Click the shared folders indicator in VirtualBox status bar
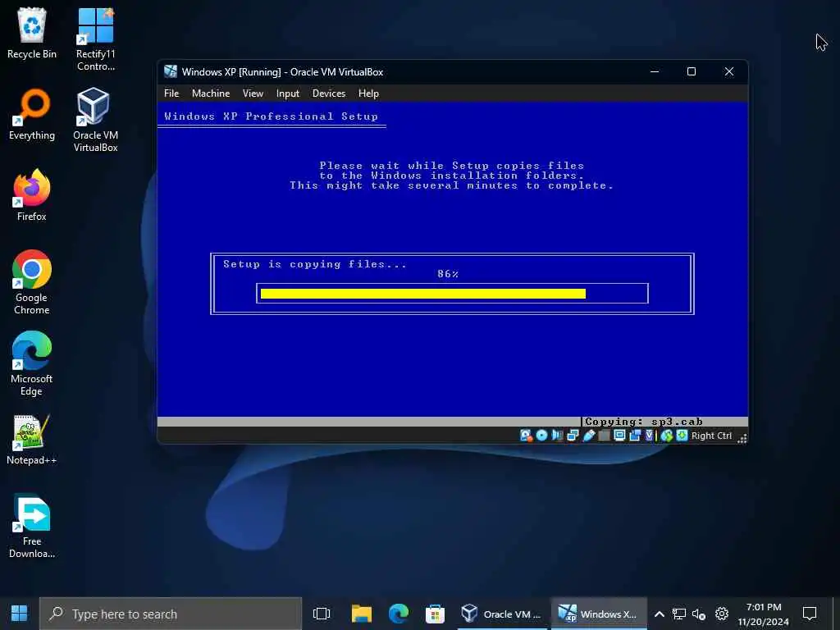Screen dimensions: 840x630 605,436
